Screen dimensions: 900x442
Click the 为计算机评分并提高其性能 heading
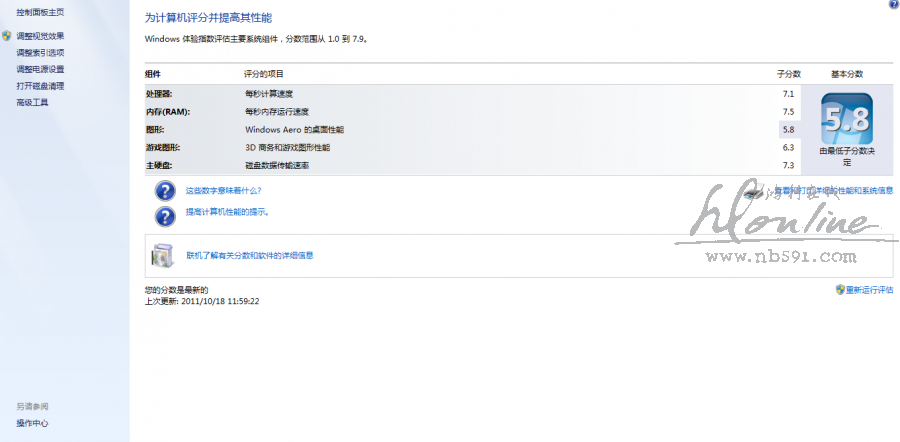click(208, 18)
